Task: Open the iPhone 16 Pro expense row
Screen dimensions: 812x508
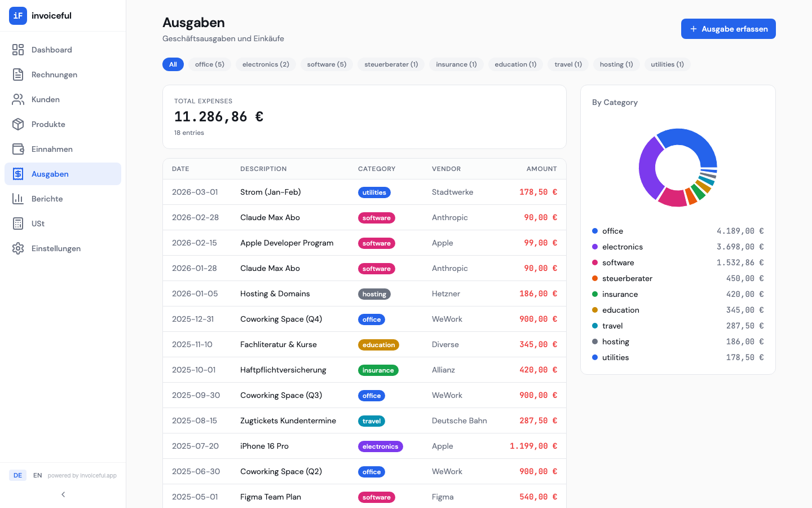Action: [x=364, y=446]
